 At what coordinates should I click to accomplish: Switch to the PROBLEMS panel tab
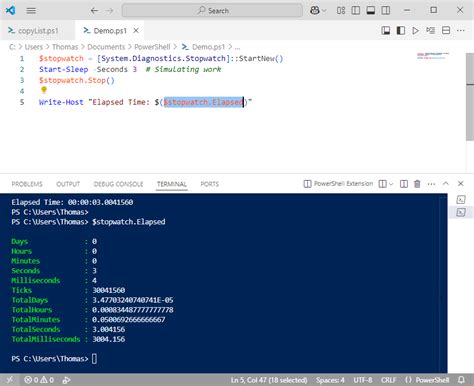pos(27,184)
